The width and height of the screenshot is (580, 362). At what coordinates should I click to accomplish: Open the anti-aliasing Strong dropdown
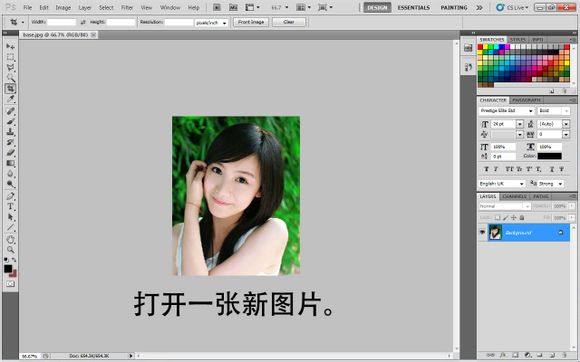tap(551, 184)
